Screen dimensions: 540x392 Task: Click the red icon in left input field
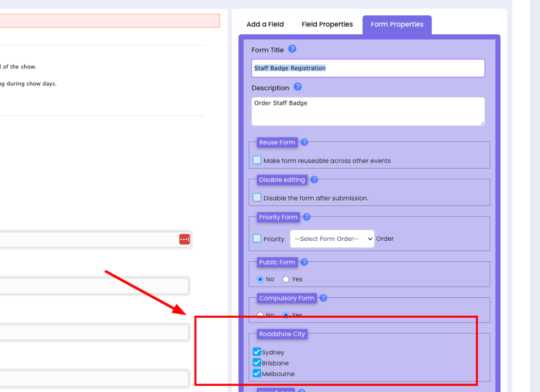[x=184, y=240]
